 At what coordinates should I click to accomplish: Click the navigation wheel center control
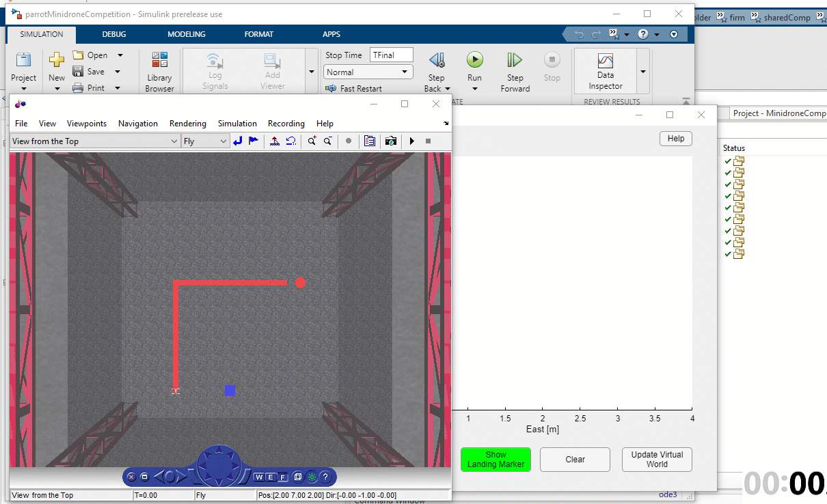point(219,466)
